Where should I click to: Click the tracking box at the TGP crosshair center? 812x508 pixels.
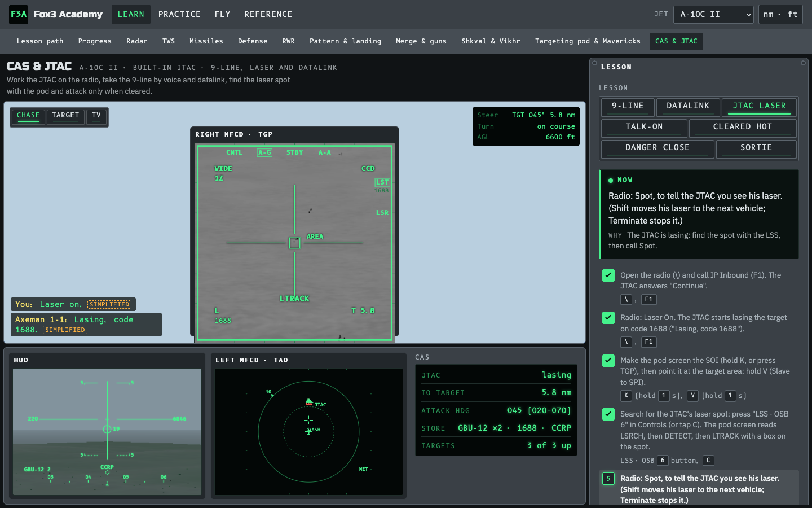tap(294, 243)
